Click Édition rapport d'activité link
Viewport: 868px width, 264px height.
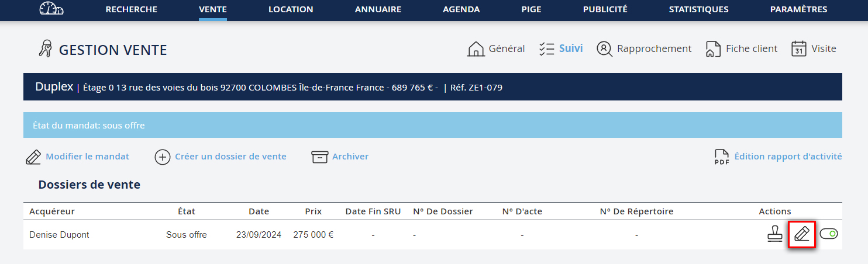tap(788, 157)
